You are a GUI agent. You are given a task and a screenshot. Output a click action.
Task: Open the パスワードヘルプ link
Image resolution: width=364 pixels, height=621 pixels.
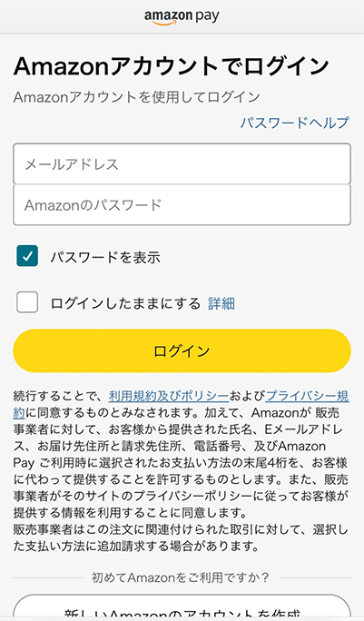[295, 123]
